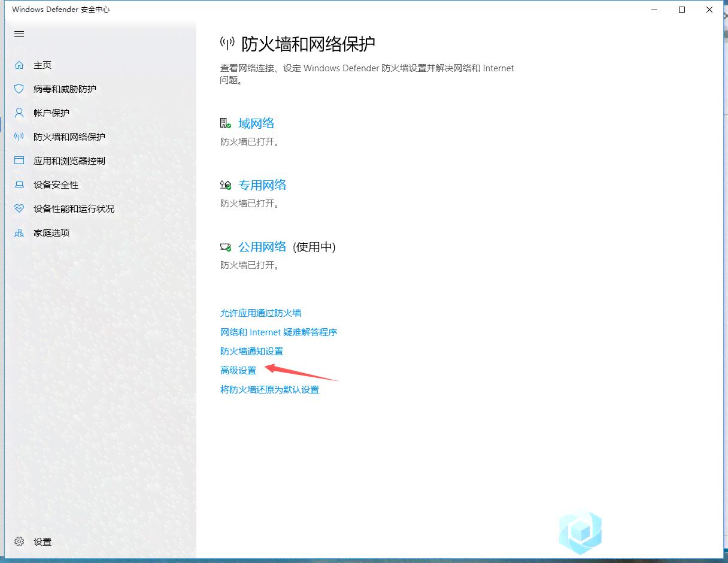Go to 病毒和威胁防护 section

[x=65, y=89]
